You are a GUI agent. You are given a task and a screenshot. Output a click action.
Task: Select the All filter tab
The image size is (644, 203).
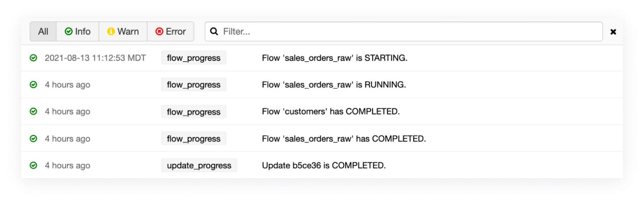point(43,31)
